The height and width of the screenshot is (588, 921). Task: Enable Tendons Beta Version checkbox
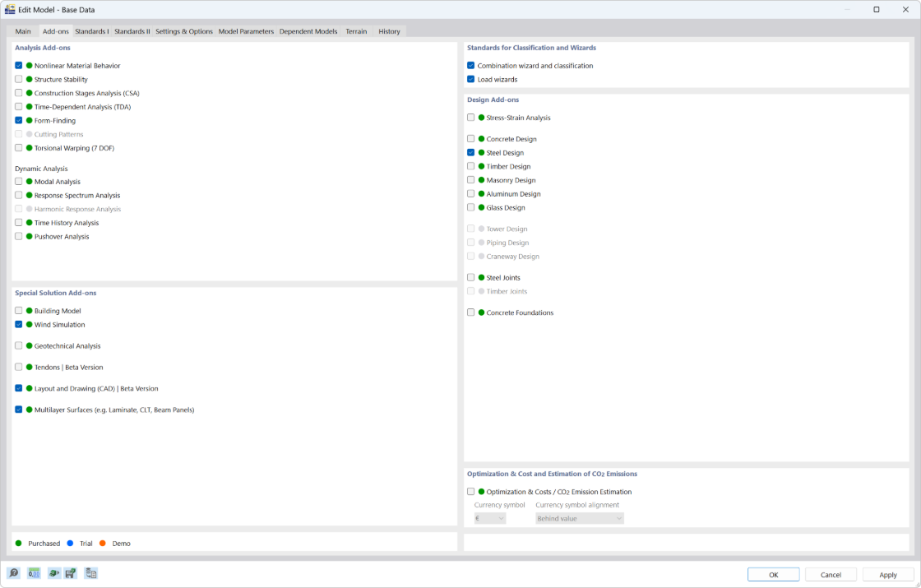pyautogui.click(x=19, y=367)
